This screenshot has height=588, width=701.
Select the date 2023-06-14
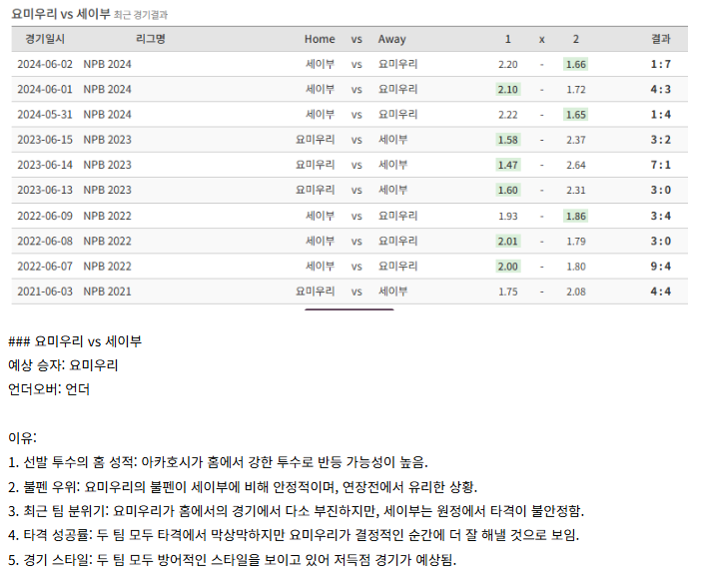tap(45, 165)
